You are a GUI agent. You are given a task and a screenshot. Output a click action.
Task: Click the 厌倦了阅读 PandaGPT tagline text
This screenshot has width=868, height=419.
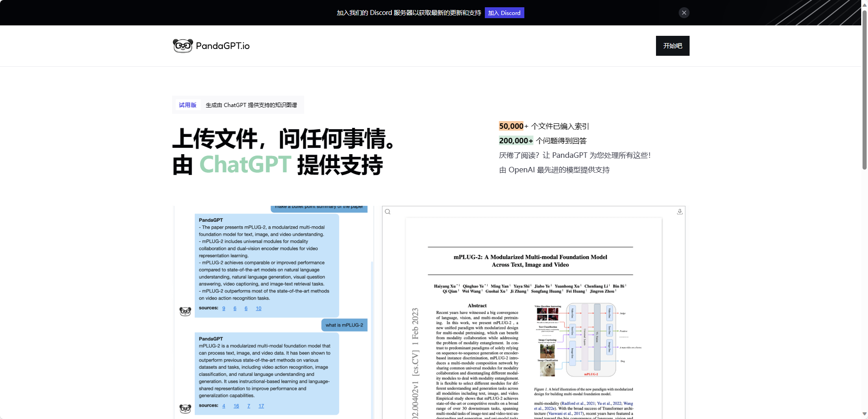(575, 155)
